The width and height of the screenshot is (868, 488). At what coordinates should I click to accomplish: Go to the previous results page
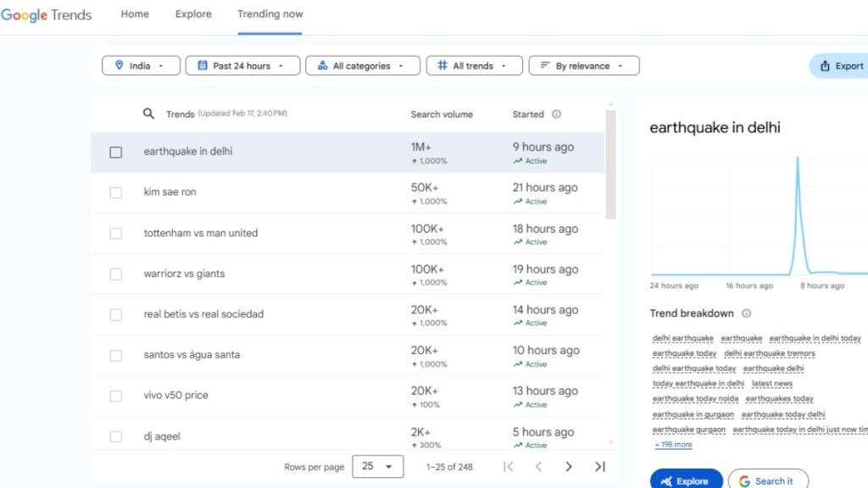click(x=538, y=467)
